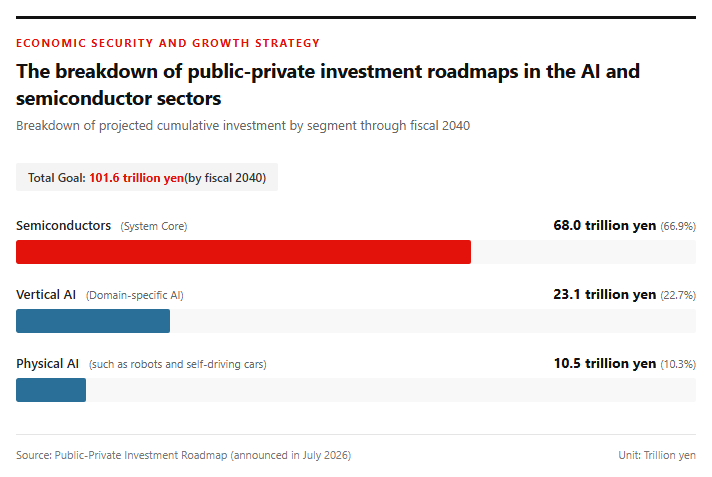Click the 23.1 trillion yen value
712x477 pixels.
click(604, 295)
